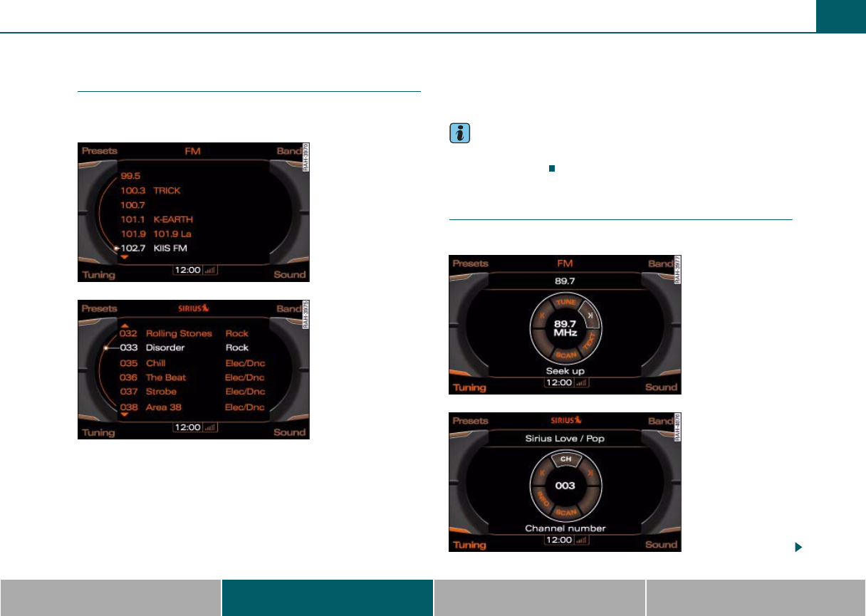Image resolution: width=866 pixels, height=616 pixels.
Task: Open Presets on the FM station list screen
Action: click(99, 151)
